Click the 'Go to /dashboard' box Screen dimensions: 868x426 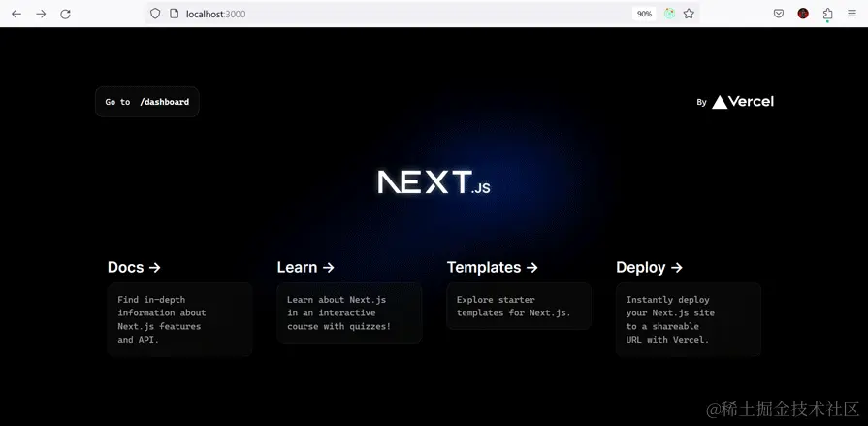pos(147,102)
